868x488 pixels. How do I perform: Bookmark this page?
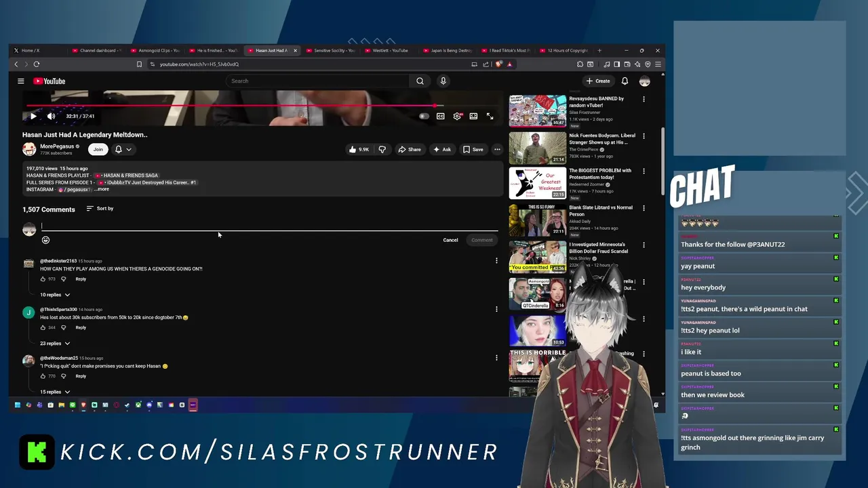click(x=139, y=64)
